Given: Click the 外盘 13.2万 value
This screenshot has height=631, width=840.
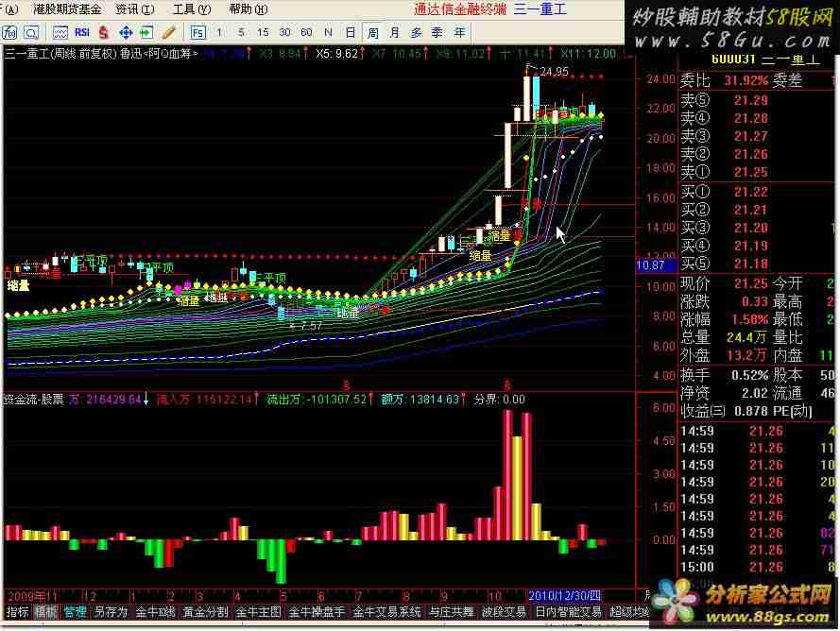Looking at the screenshot, I should point(746,355).
